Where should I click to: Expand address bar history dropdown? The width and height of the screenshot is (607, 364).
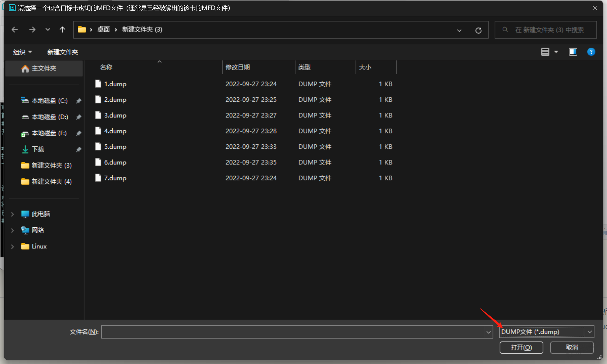pos(459,30)
